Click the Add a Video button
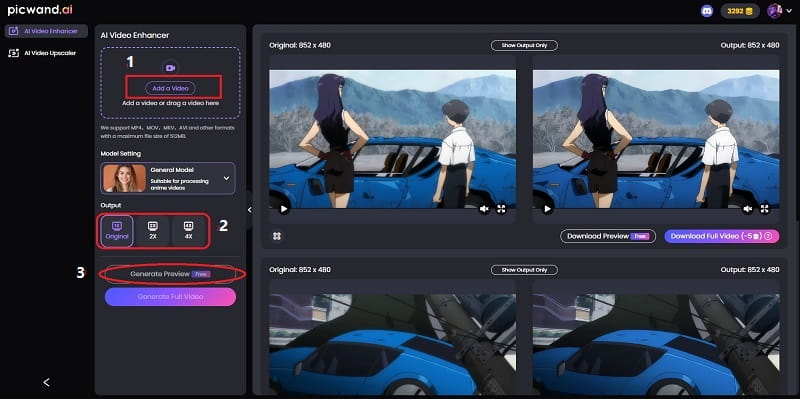 pyautogui.click(x=170, y=88)
